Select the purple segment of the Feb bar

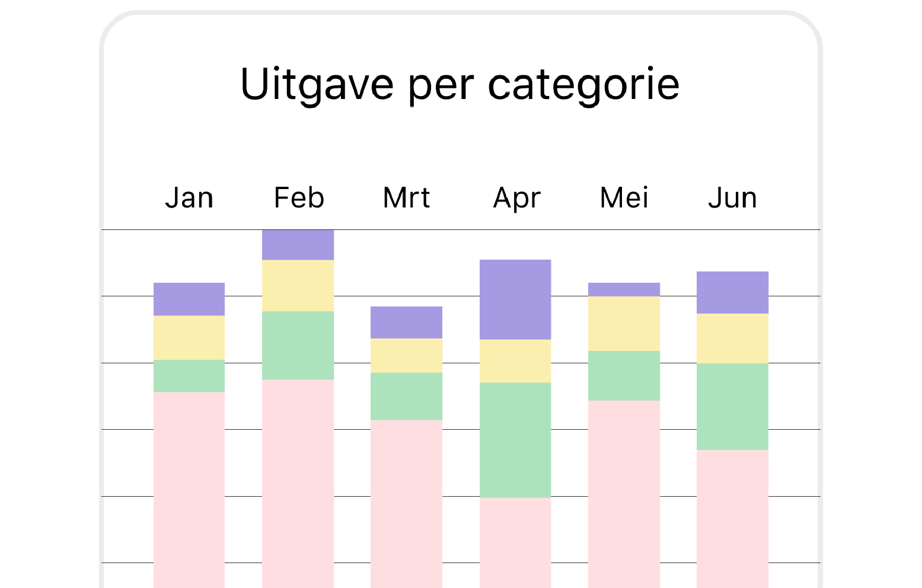coord(298,245)
